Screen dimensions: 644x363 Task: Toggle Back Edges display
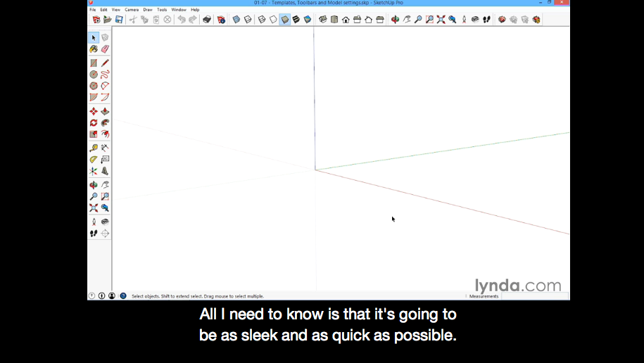pyautogui.click(x=248, y=19)
